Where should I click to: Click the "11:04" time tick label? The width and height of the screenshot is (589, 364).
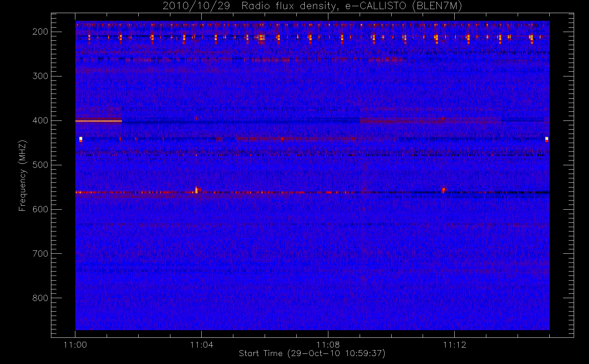click(x=202, y=345)
